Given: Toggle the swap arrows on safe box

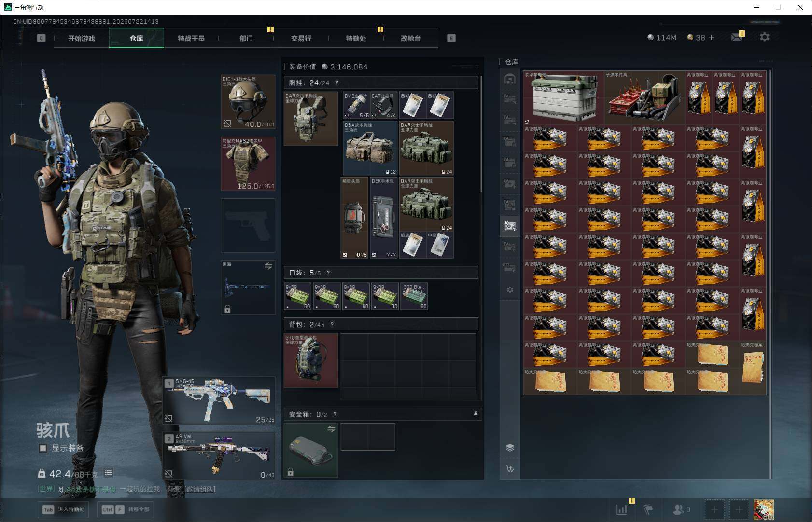Looking at the screenshot, I should click(x=331, y=429).
